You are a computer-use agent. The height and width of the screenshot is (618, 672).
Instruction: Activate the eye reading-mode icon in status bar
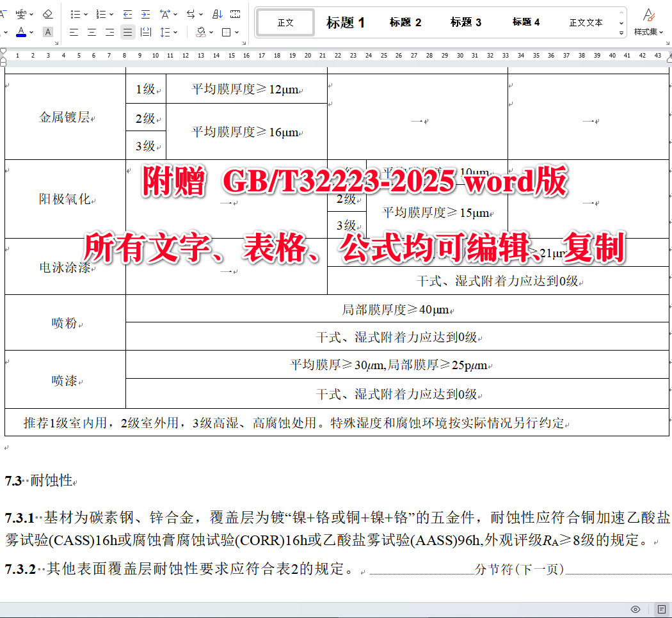click(636, 609)
